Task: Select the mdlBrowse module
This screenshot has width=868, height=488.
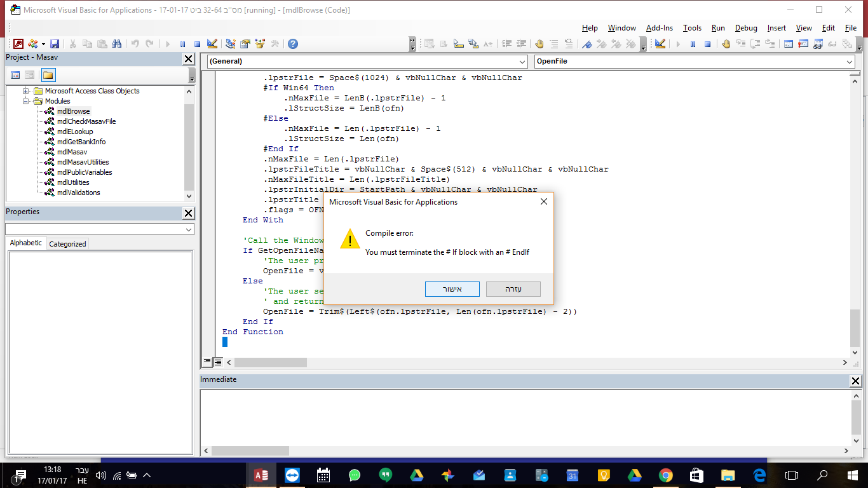Action: pos(74,111)
